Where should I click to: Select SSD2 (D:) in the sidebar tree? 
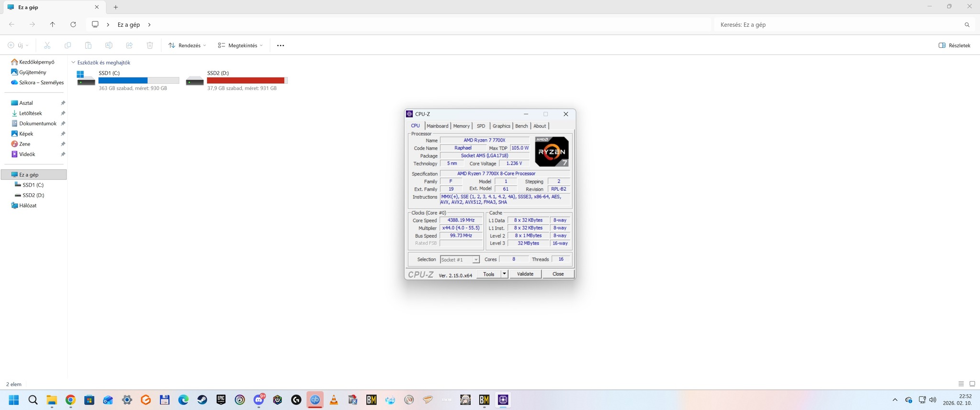[34, 195]
